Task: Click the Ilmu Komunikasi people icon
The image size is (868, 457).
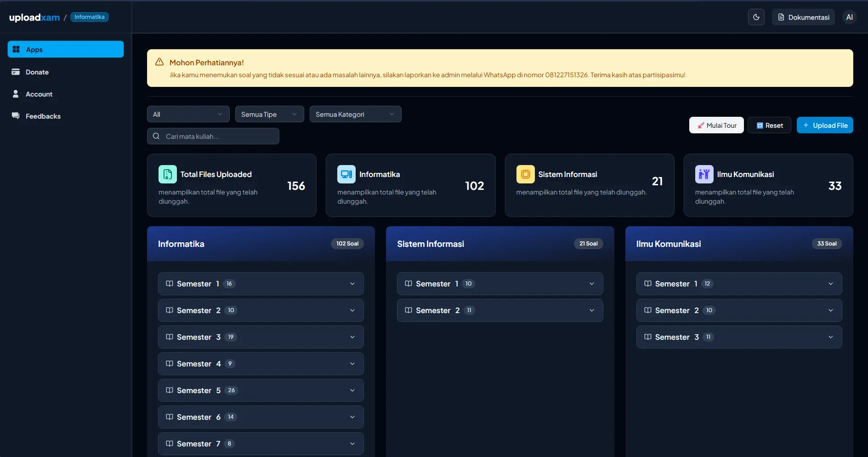Action: click(x=704, y=174)
